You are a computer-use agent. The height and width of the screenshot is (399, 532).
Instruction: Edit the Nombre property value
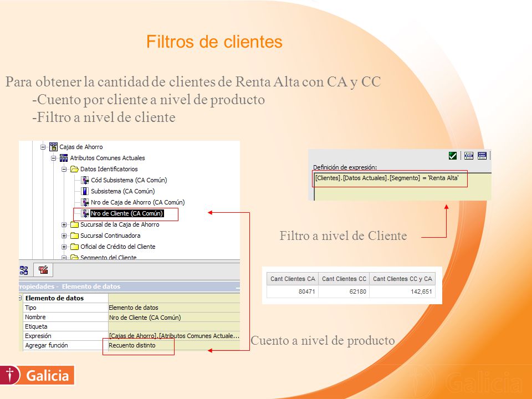click(174, 317)
